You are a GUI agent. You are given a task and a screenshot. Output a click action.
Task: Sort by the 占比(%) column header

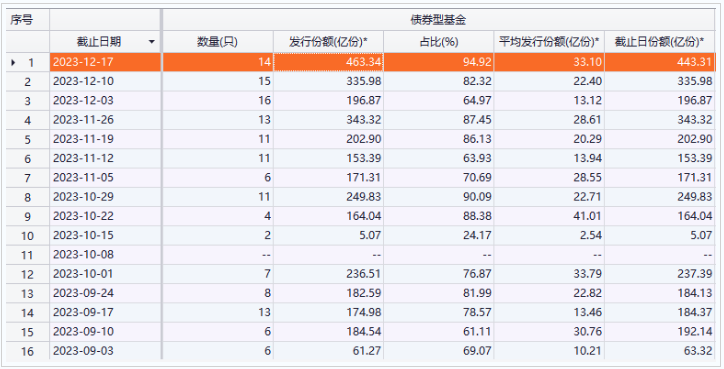coord(439,42)
